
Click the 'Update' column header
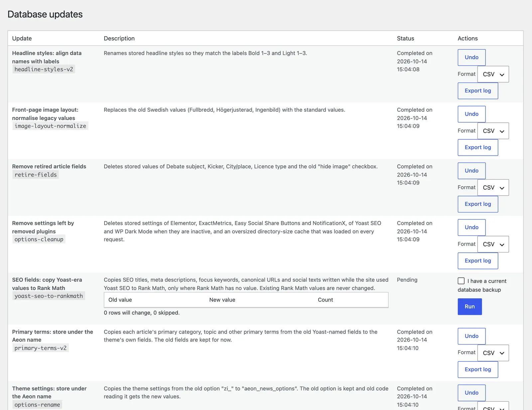click(x=22, y=38)
